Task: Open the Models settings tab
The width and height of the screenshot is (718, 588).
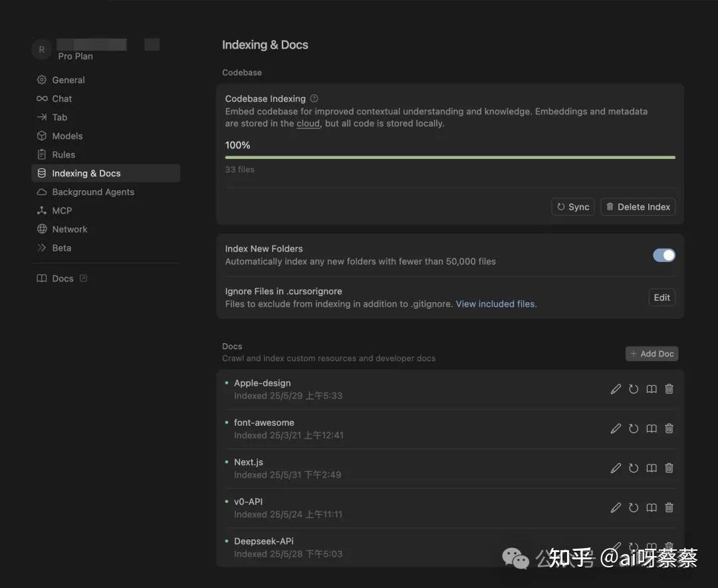Action: click(67, 136)
